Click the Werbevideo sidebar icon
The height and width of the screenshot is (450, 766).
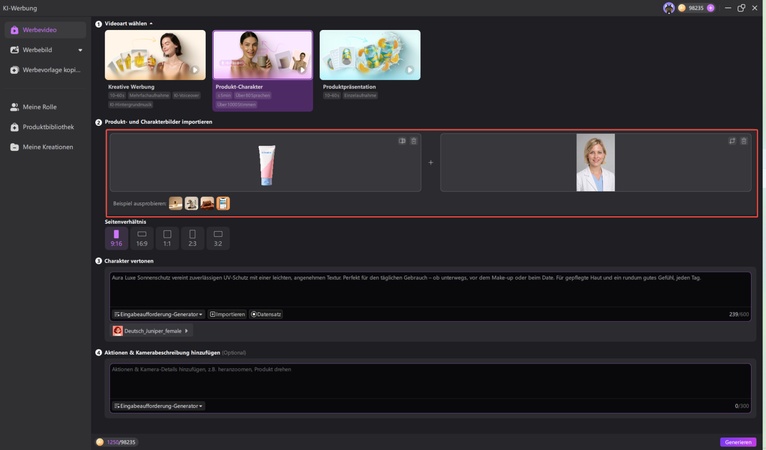[x=15, y=30]
